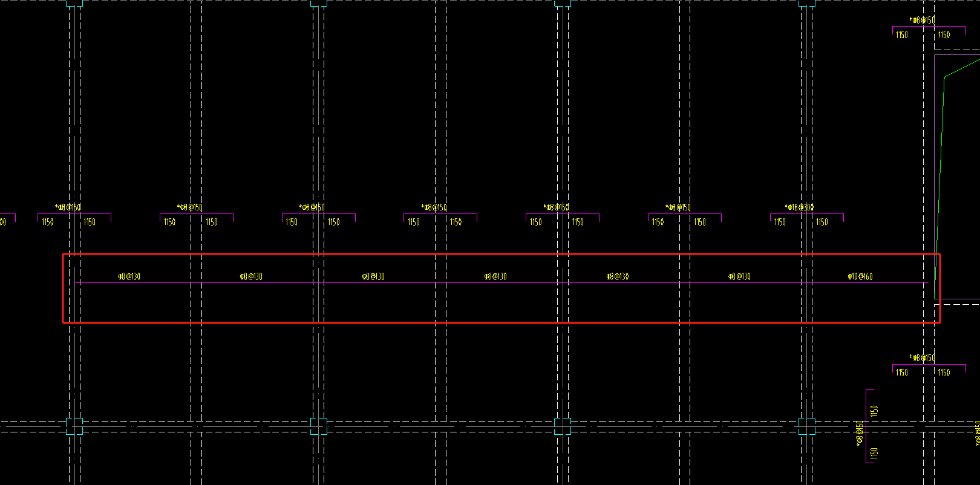Pick the rotated *φ8@150 label beside the vertical magenta bracket
980x485 pixels.
point(859,434)
